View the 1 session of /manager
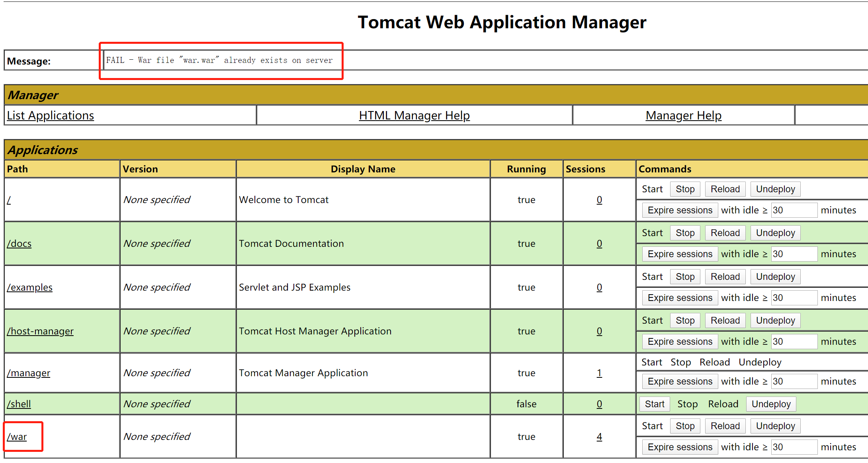 [599, 373]
